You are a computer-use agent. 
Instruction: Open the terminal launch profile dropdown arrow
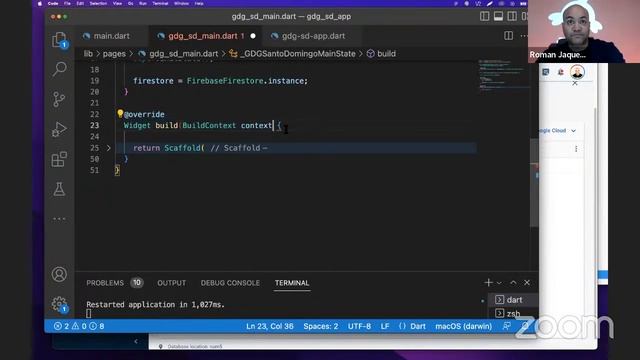[499, 282]
